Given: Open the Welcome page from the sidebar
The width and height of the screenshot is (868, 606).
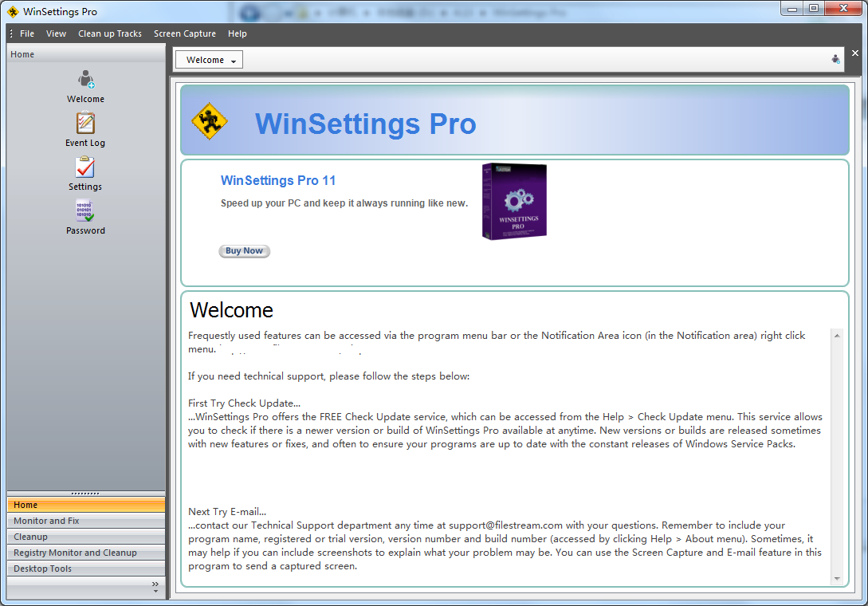Looking at the screenshot, I should coord(85,86).
